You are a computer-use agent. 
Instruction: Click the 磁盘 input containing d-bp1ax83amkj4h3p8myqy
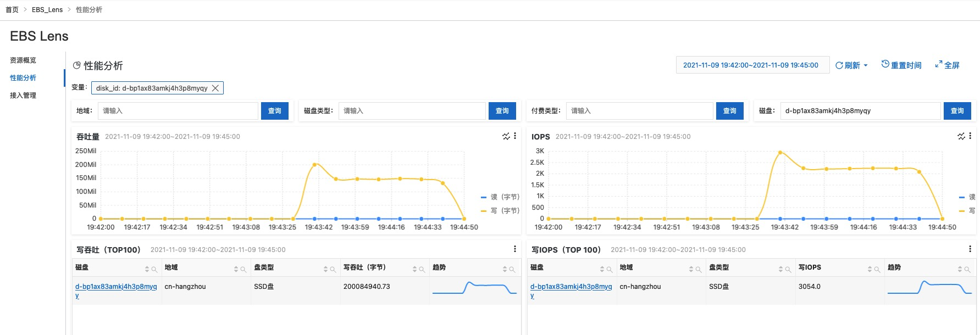pos(861,110)
